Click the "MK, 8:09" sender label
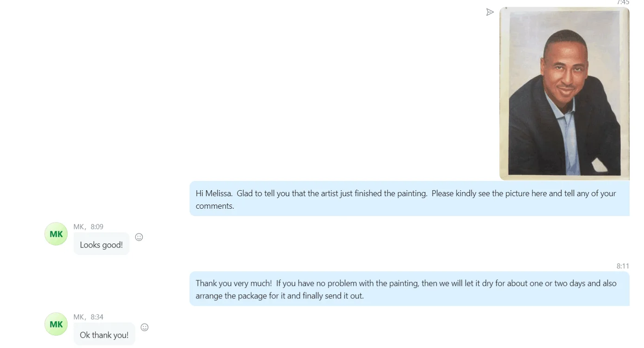The height and width of the screenshot is (348, 644). click(x=88, y=227)
